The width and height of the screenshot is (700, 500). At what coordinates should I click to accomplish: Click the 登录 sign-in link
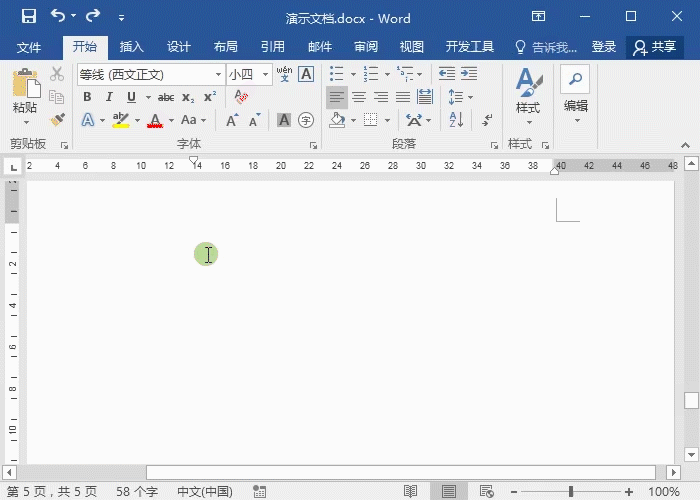click(x=604, y=47)
